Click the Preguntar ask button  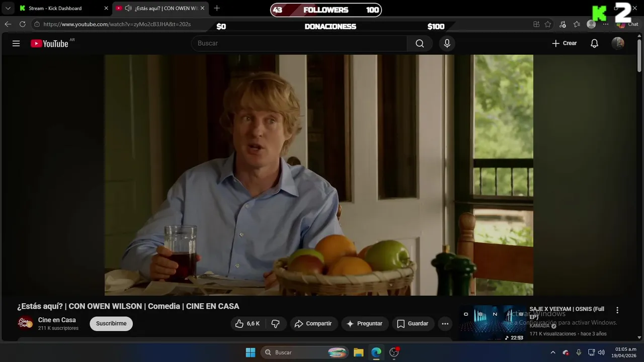tap(365, 324)
